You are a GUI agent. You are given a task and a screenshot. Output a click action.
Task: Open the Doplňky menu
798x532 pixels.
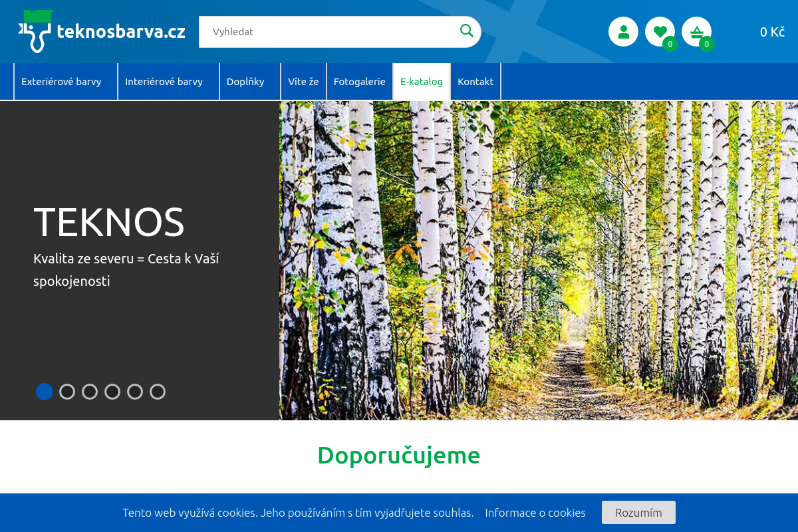pos(246,81)
